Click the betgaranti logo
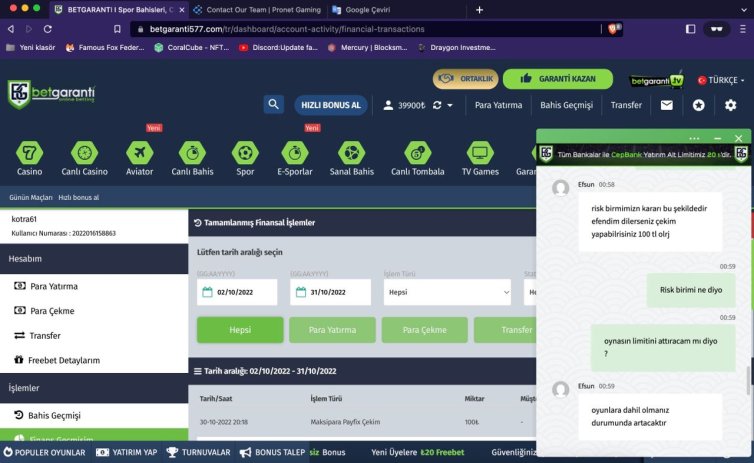Screen dimensions: 754x463 pos(51,93)
